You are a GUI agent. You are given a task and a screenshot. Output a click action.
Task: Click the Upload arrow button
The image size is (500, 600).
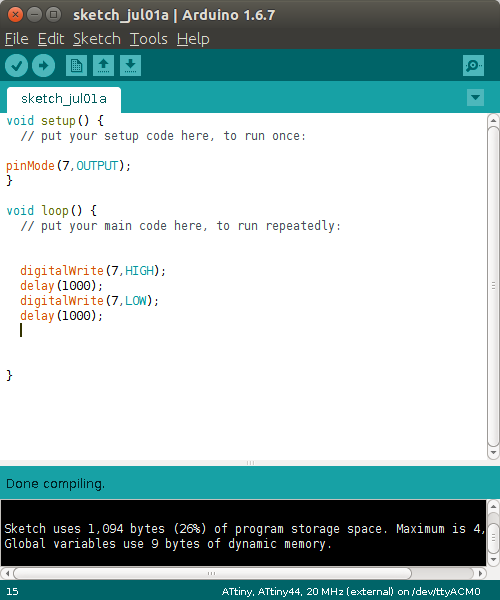coord(43,65)
